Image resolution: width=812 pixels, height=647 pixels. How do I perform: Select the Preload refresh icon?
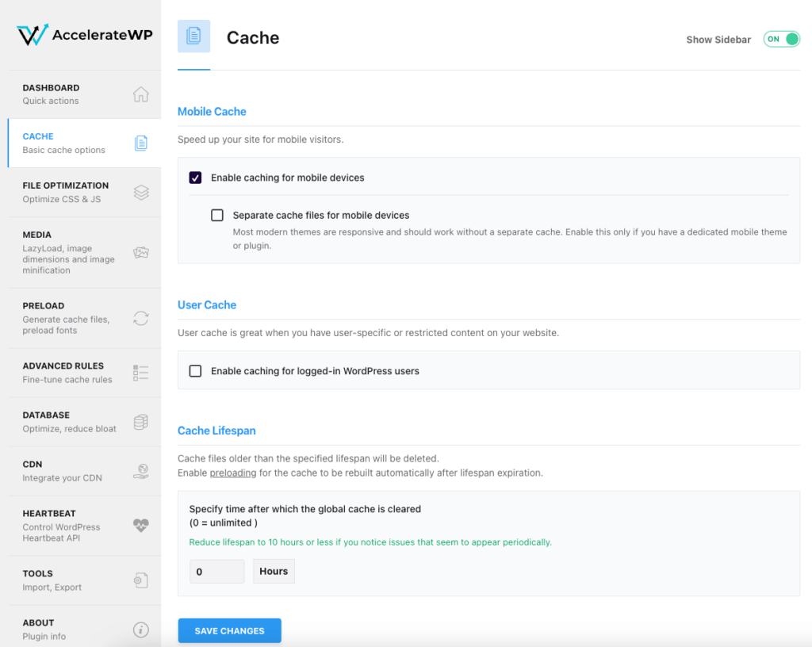pyautogui.click(x=141, y=319)
